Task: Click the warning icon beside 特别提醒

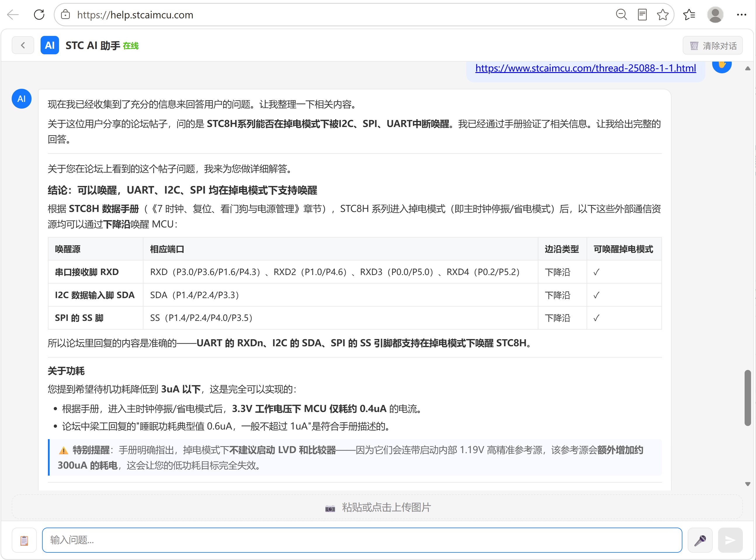Action: point(63,451)
